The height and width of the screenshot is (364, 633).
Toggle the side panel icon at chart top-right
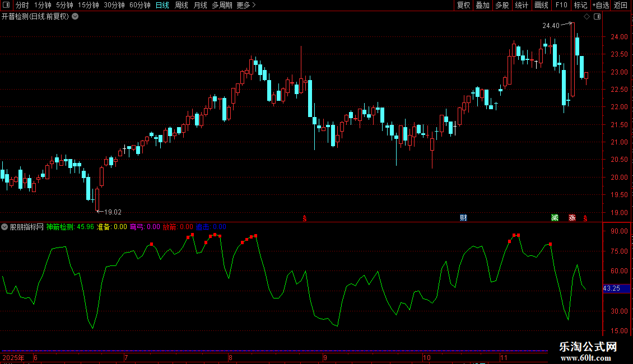point(597,17)
